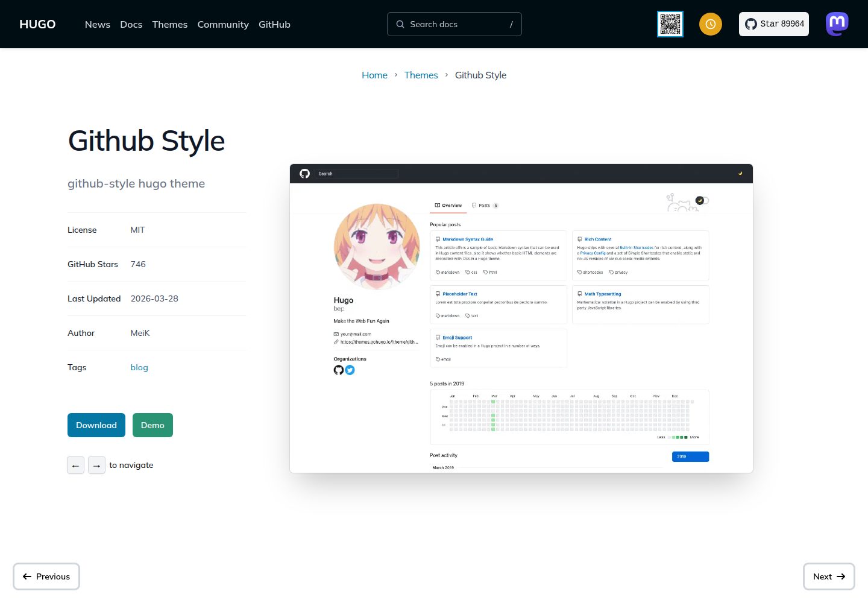Go to Themes in the top navigation
The image size is (868, 603).
170,24
